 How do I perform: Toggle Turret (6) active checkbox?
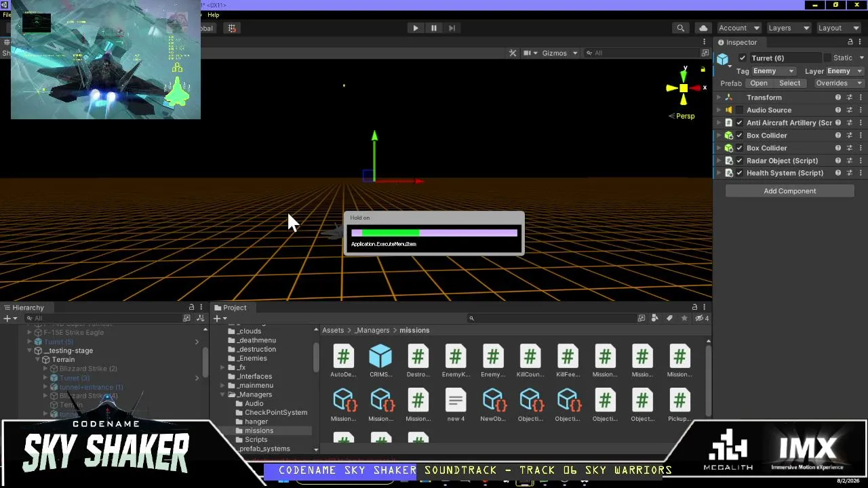(x=743, y=58)
